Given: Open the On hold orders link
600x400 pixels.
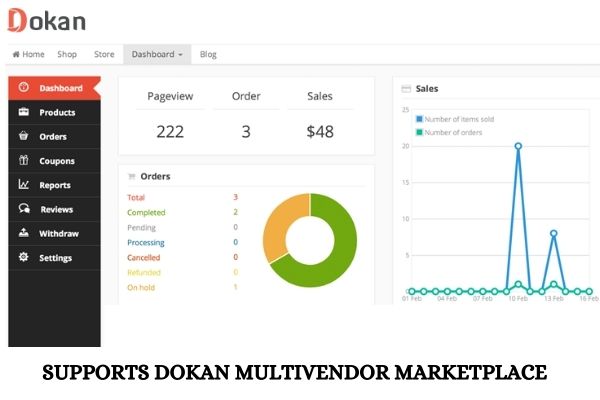Looking at the screenshot, I should (140, 287).
